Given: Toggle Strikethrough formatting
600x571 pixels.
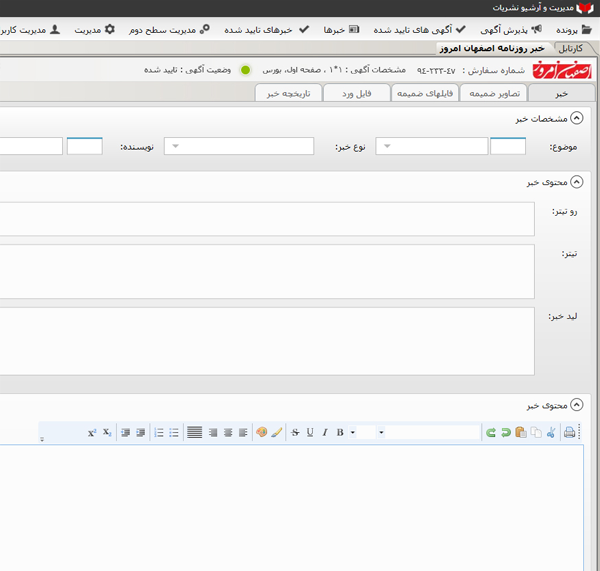Looking at the screenshot, I should [295, 432].
